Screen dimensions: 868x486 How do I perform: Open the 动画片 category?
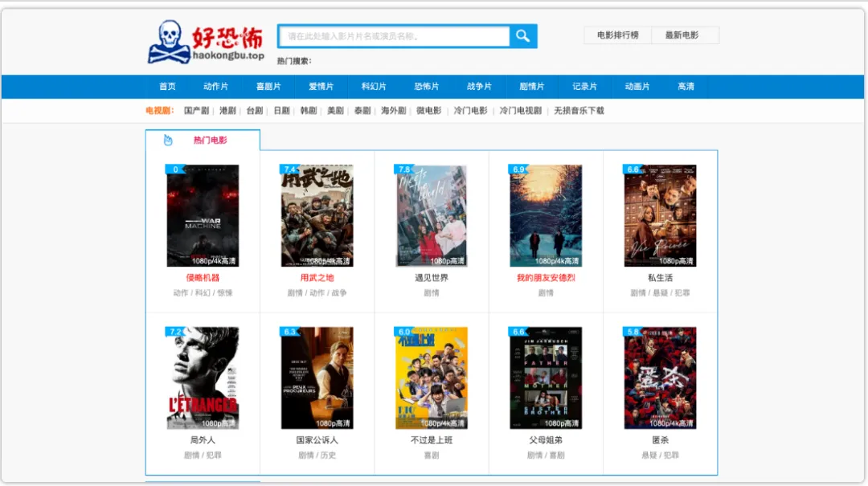coord(637,86)
